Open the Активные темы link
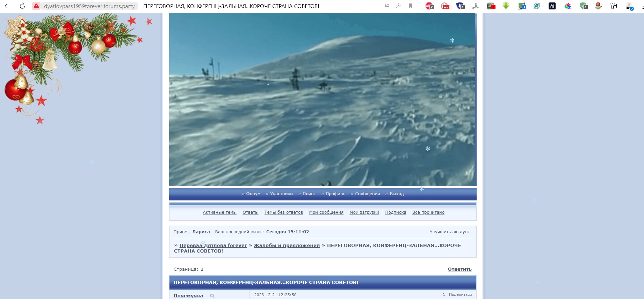The height and width of the screenshot is (299, 644). pos(219,212)
